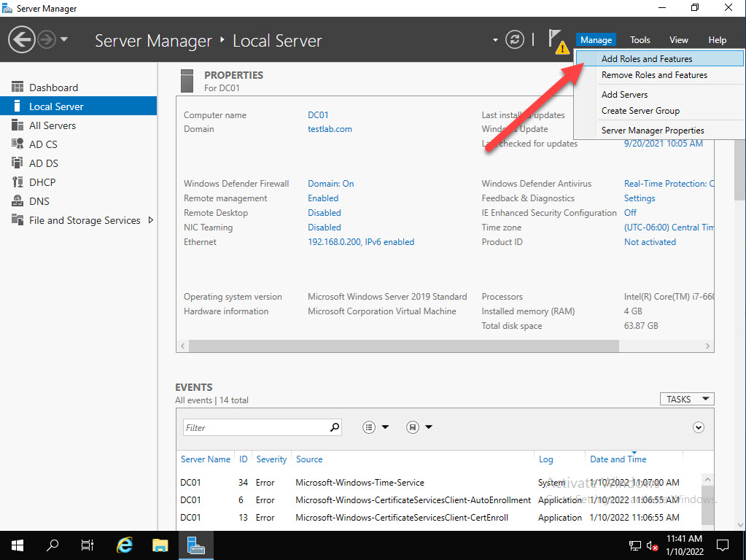Sort by Source column header
The width and height of the screenshot is (746, 560).
point(309,459)
